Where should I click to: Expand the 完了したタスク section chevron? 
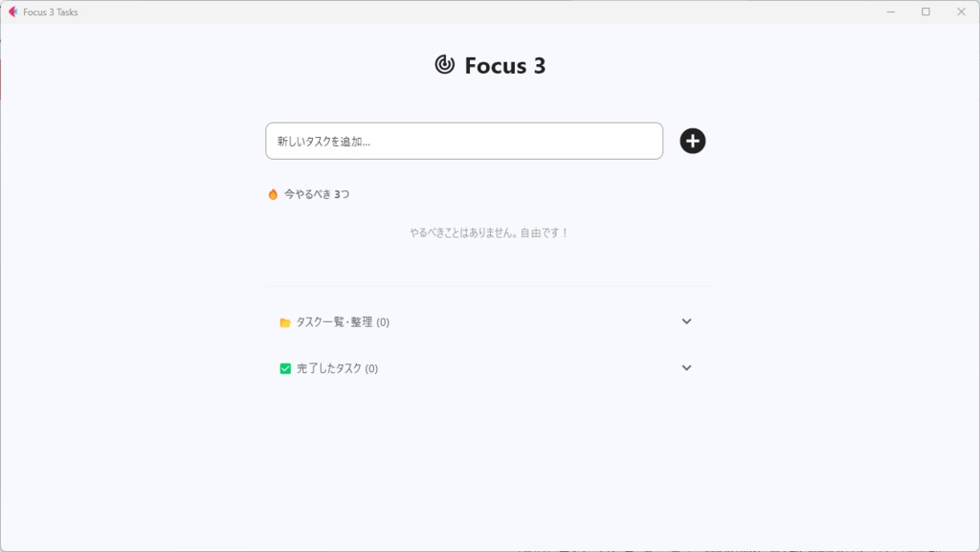(686, 367)
